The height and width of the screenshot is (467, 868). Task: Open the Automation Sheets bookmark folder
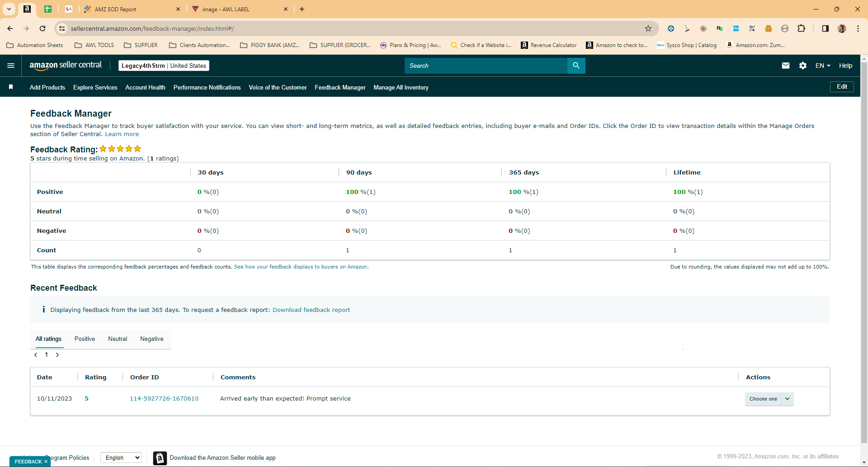(x=35, y=45)
